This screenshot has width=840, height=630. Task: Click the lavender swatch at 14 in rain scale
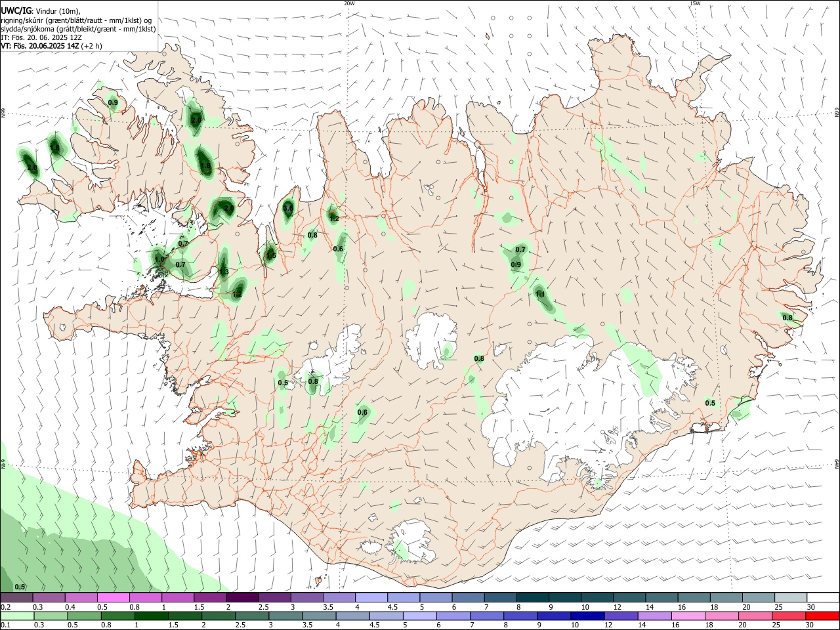pyautogui.click(x=654, y=616)
